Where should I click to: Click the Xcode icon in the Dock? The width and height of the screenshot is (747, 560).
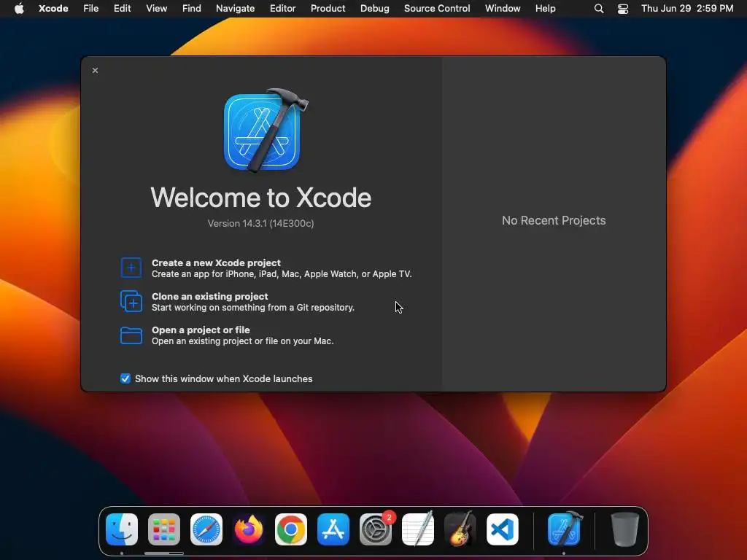pyautogui.click(x=565, y=529)
